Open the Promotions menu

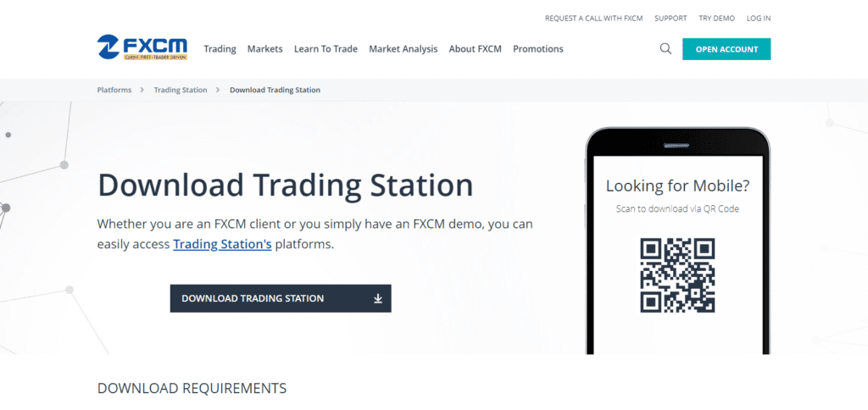[x=538, y=48]
